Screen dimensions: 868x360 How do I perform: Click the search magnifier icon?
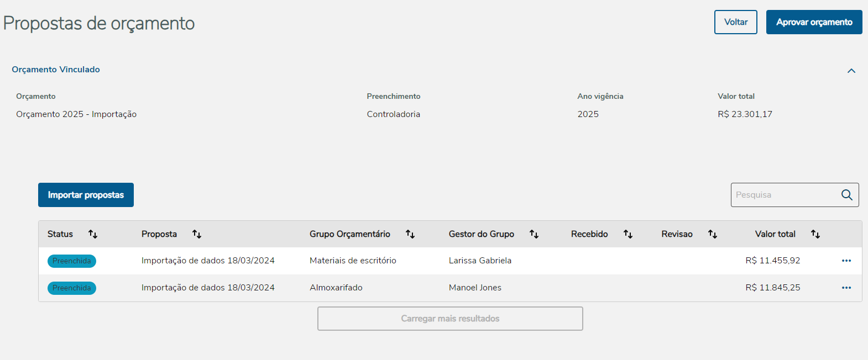point(847,195)
